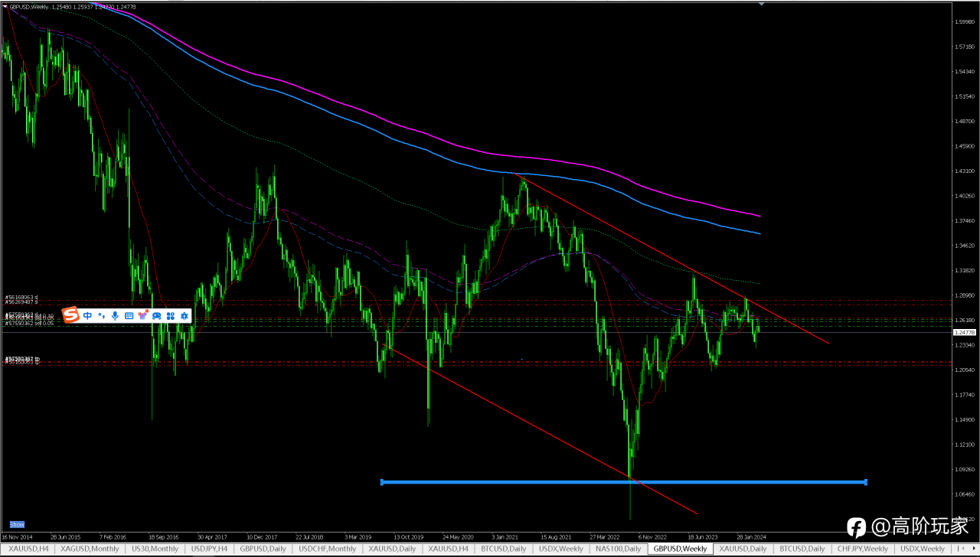Click the current price label 1.24778
Image resolution: width=980 pixels, height=557 pixels.
click(963, 333)
